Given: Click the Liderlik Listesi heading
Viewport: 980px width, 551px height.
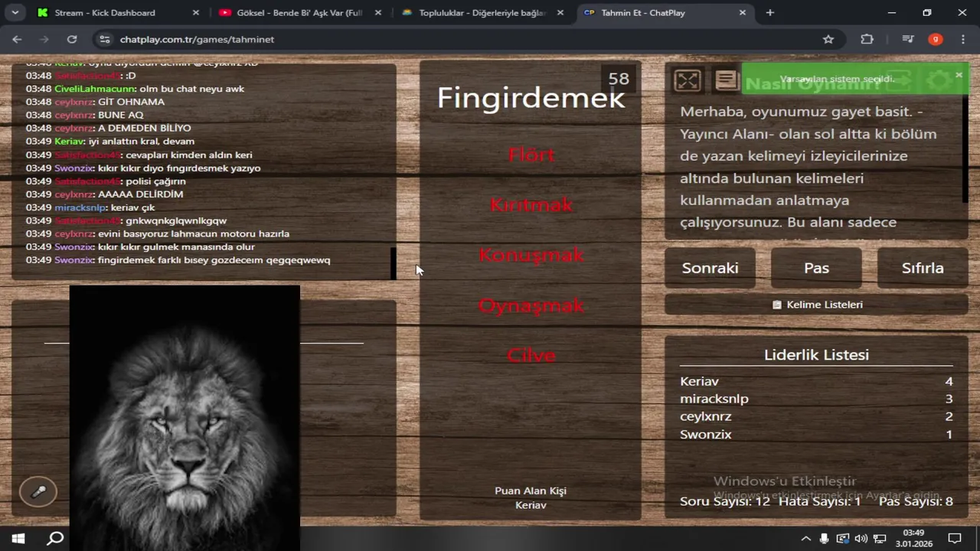Looking at the screenshot, I should [816, 355].
